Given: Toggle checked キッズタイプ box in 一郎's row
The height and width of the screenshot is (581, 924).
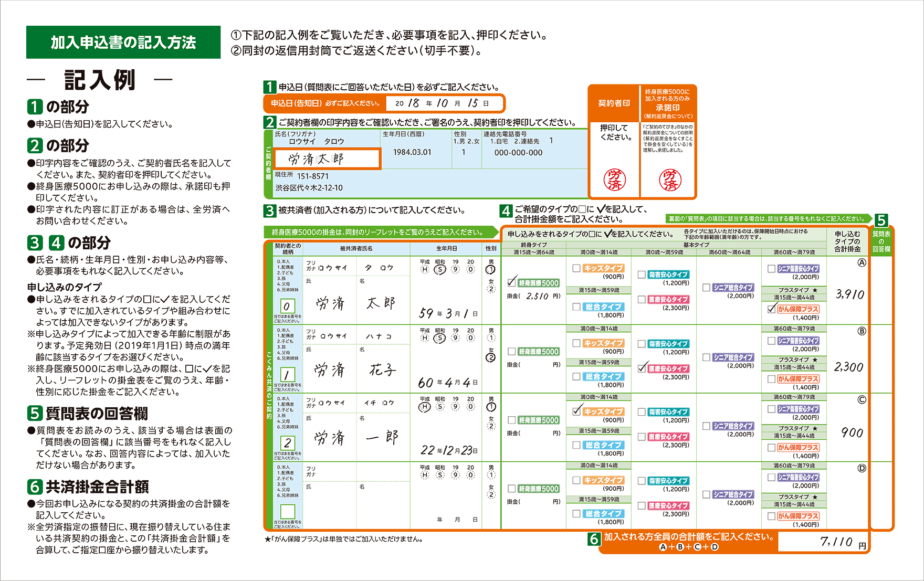Looking at the screenshot, I should tap(576, 411).
